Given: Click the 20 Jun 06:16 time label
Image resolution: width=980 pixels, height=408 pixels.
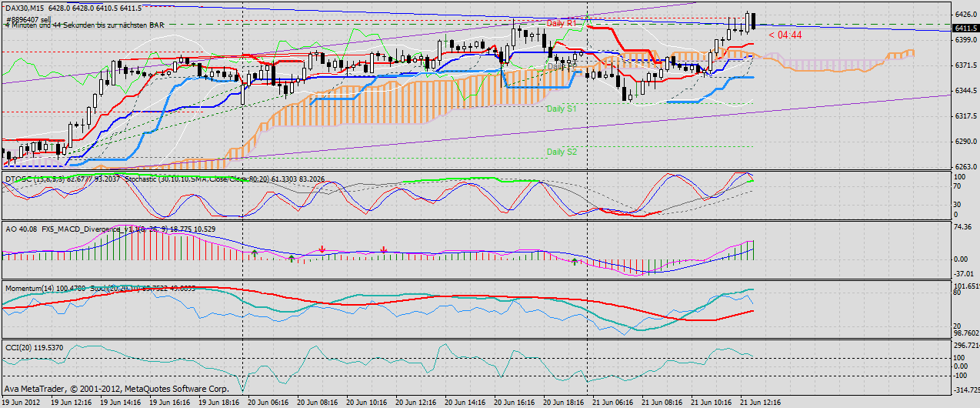Looking at the screenshot, I should pyautogui.click(x=268, y=402).
